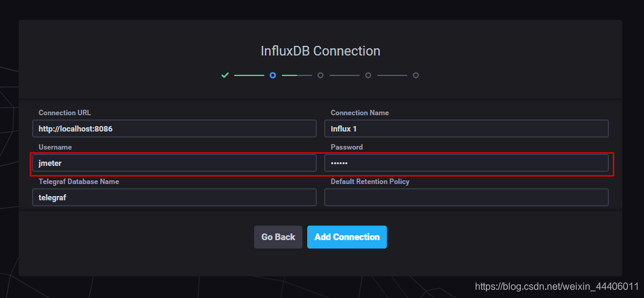Click the active blue step circle
644x298 pixels.
pyautogui.click(x=273, y=75)
